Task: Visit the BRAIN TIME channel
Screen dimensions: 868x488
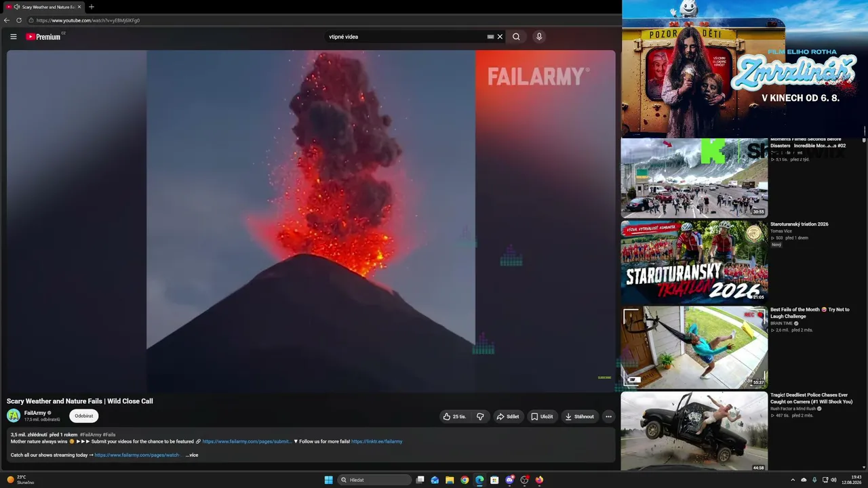Action: (782, 323)
